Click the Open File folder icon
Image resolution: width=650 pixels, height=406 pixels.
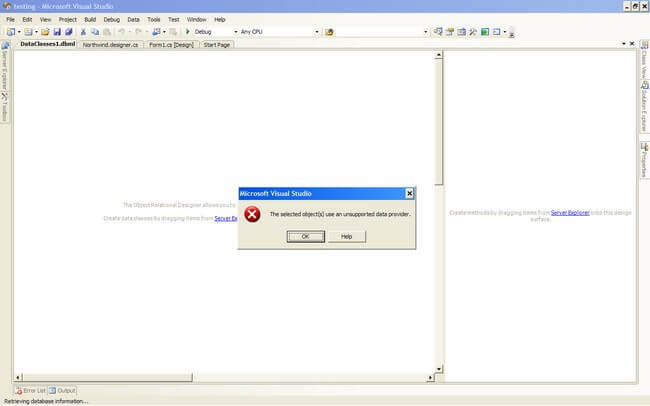coord(45,32)
